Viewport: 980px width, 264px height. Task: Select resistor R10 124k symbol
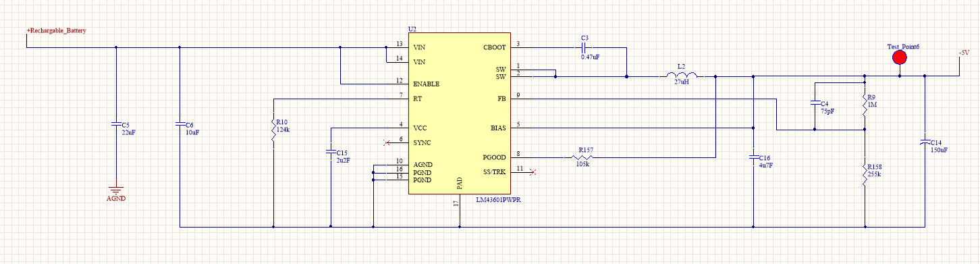tap(273, 130)
